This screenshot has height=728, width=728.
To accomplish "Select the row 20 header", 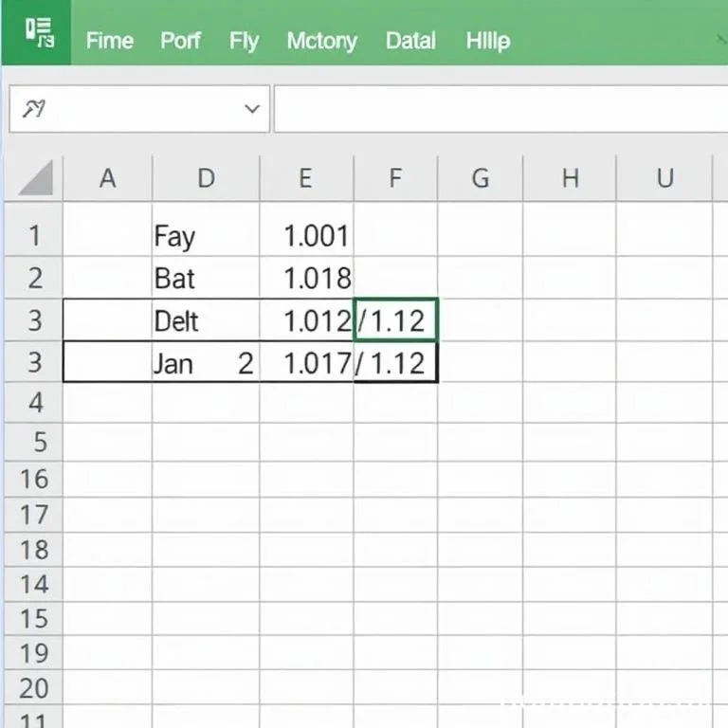I will pyautogui.click(x=34, y=688).
